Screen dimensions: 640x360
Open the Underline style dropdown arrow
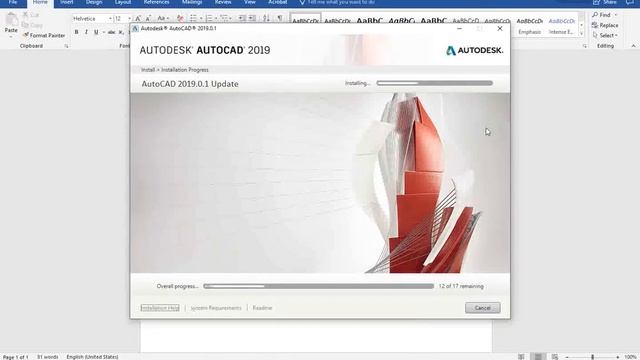coord(103,32)
